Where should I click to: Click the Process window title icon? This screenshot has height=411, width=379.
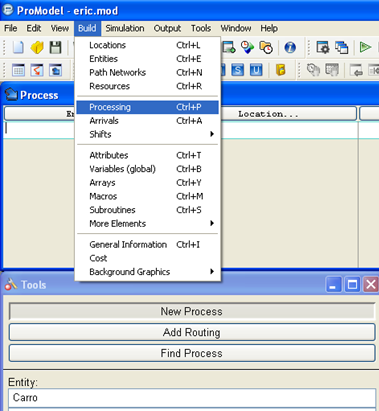[x=11, y=95]
